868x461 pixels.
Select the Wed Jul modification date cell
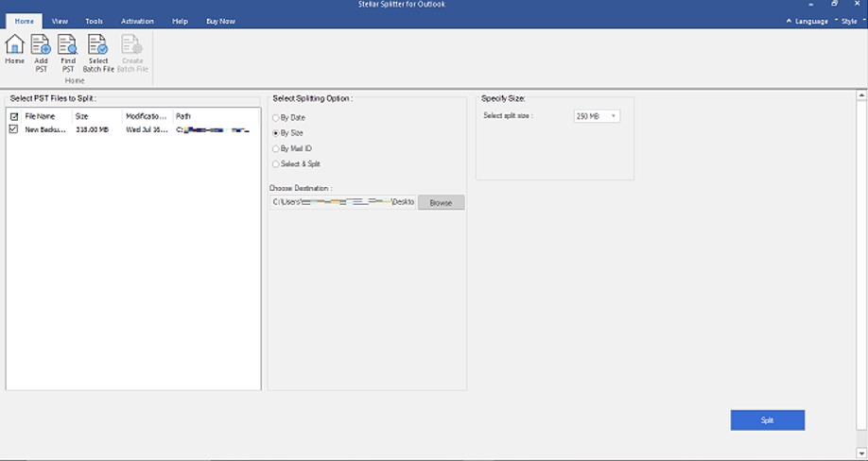(147, 130)
